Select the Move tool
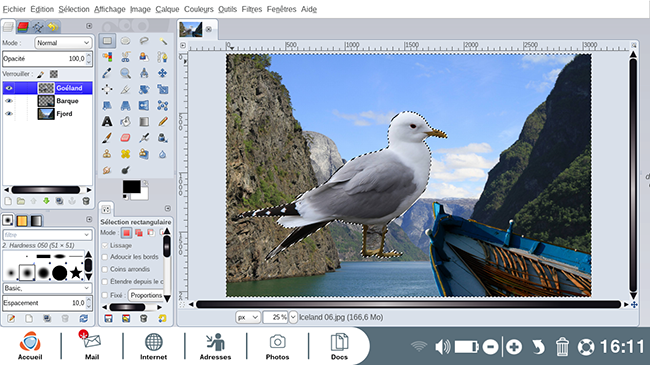The image size is (650, 365). point(162,73)
